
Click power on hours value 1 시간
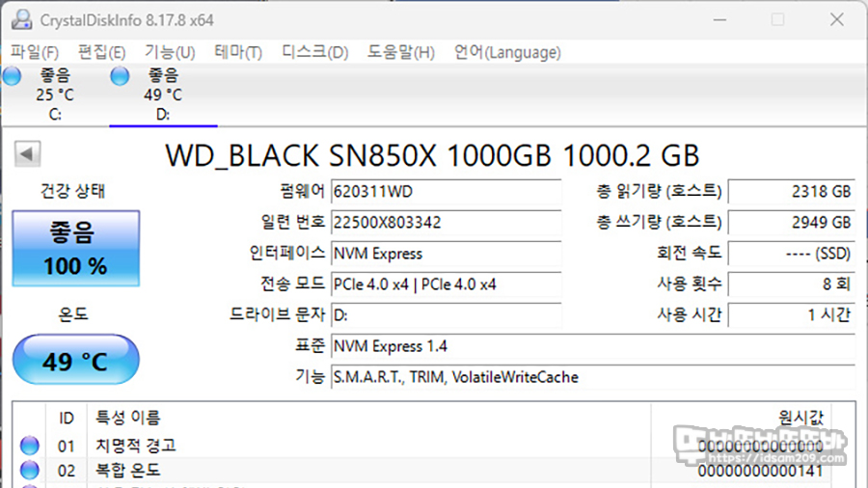(x=792, y=315)
